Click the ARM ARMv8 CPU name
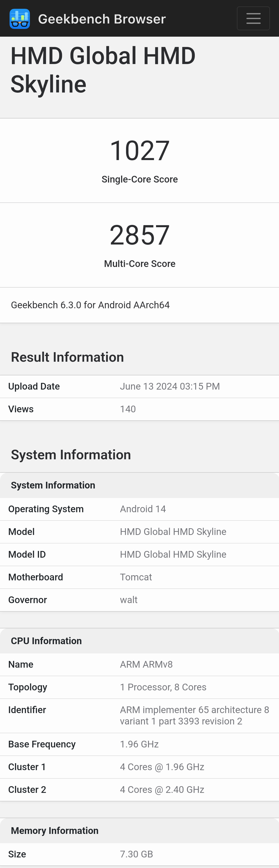Viewport: 279px width, 868px height. pyautogui.click(x=146, y=665)
